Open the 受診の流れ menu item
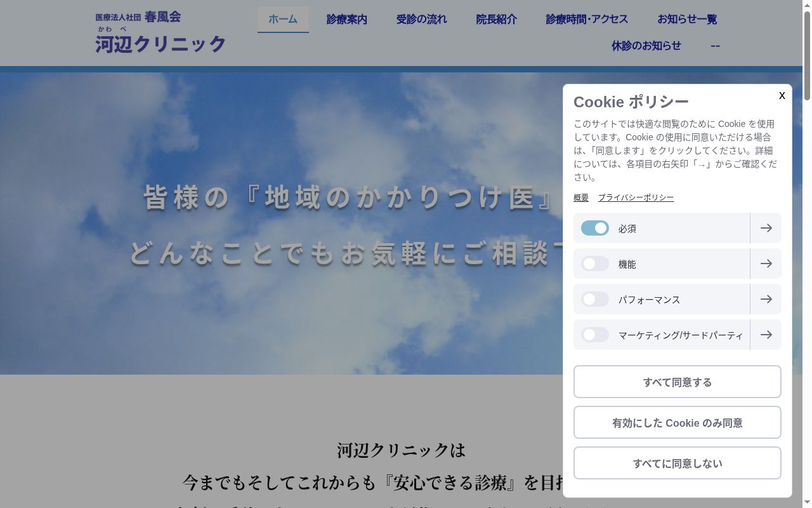Screen dimensions: 812x508 pyautogui.click(x=422, y=19)
